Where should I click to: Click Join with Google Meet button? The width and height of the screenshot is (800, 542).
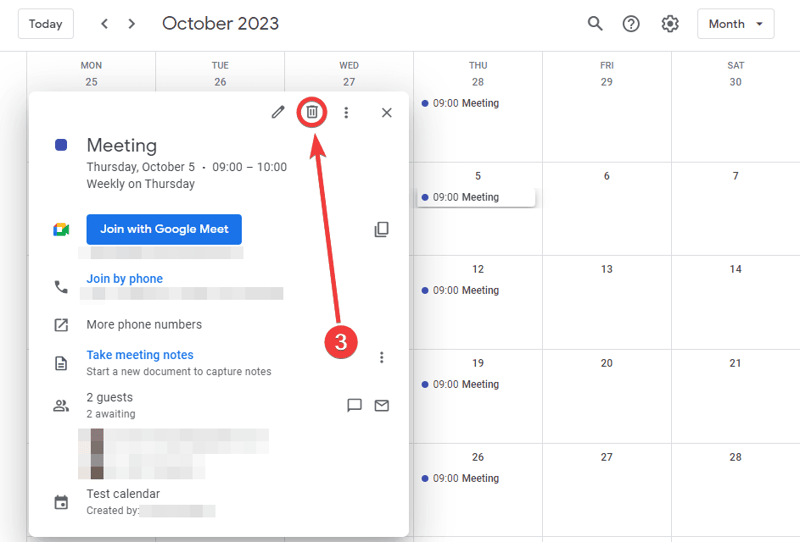(x=164, y=229)
